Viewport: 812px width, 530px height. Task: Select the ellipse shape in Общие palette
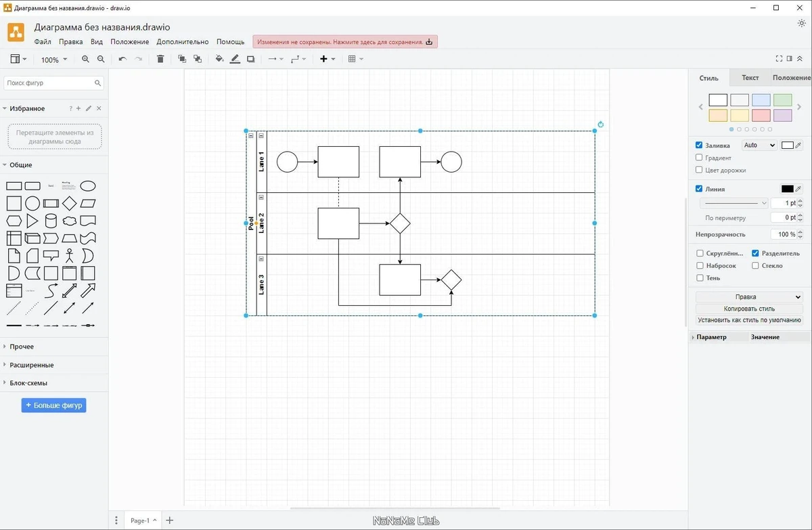(88, 186)
